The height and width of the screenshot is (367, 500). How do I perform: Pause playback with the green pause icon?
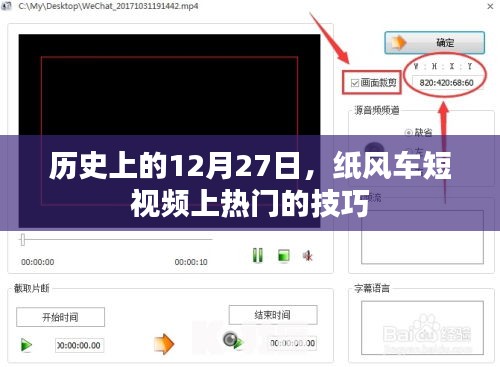click(258, 256)
